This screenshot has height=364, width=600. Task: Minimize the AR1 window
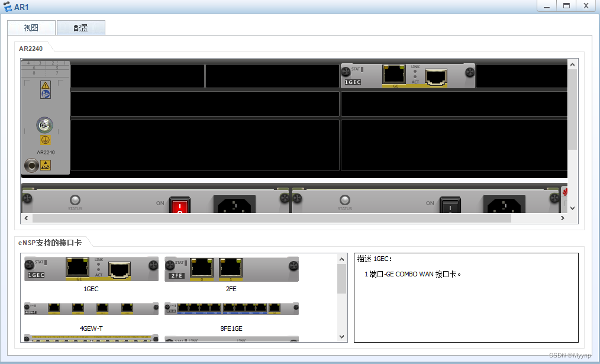(547, 6)
